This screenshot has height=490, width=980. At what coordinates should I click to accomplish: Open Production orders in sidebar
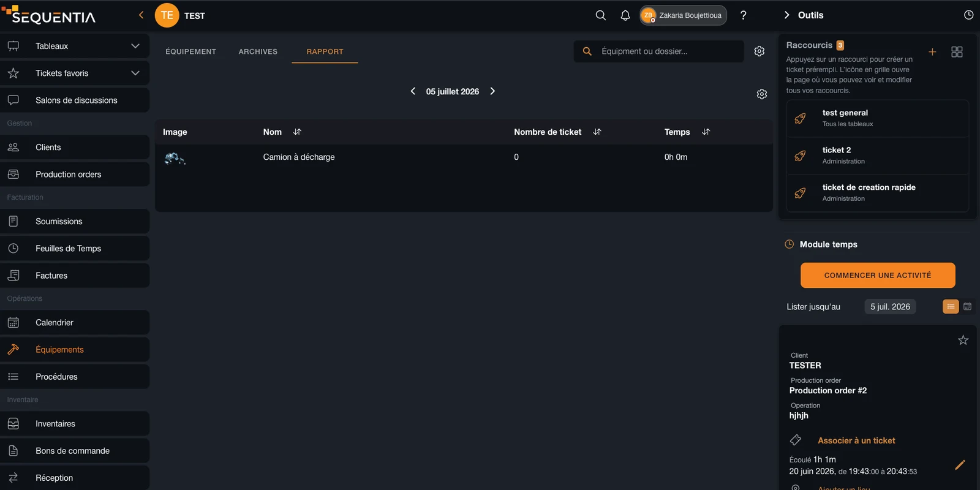click(75, 174)
